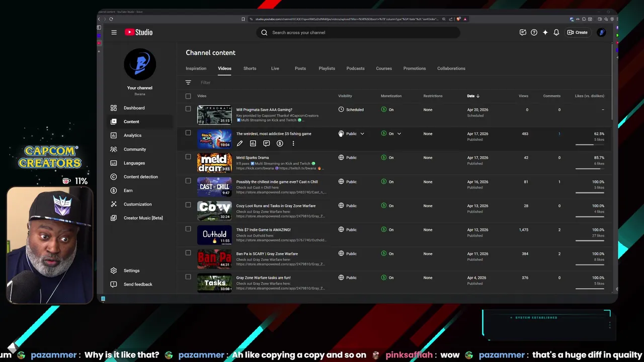
Task: Click the Cast n Chill like ratio bar
Action: (x=590, y=193)
